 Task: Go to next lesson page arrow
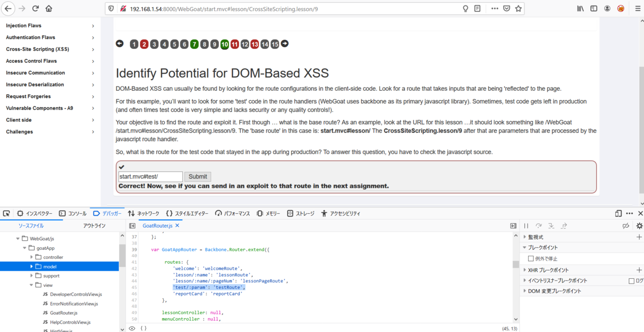(284, 44)
